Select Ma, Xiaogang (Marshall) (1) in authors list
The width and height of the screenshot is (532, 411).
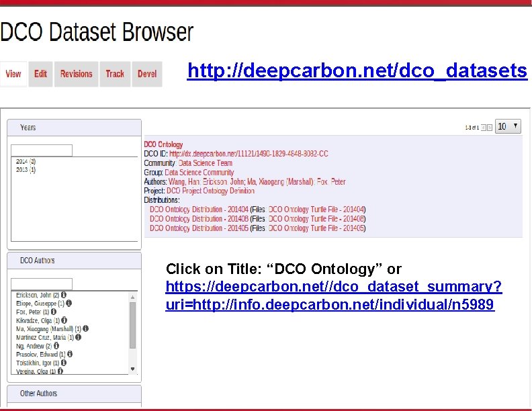49,329
